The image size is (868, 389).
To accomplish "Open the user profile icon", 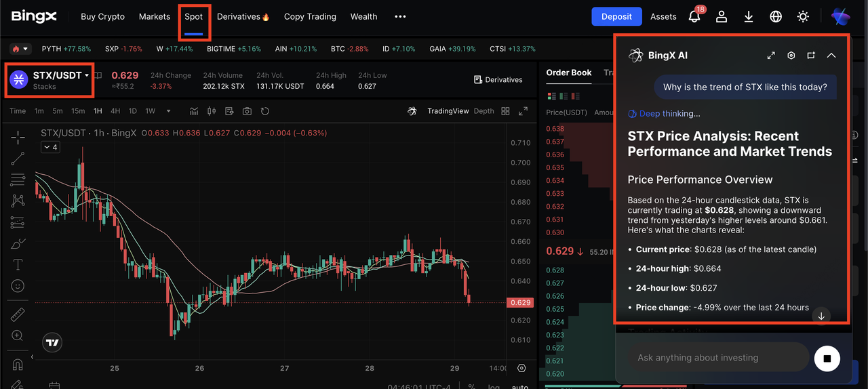I will pos(722,16).
